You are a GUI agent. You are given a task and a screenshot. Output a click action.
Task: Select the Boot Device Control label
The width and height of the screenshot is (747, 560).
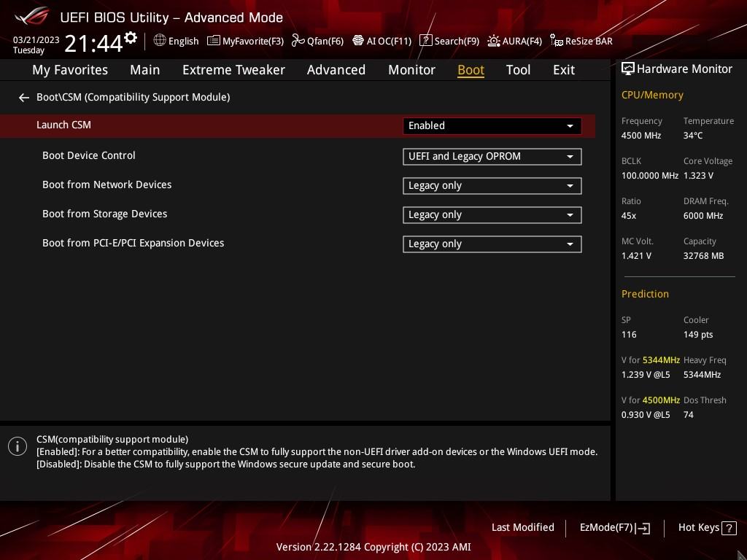click(88, 155)
